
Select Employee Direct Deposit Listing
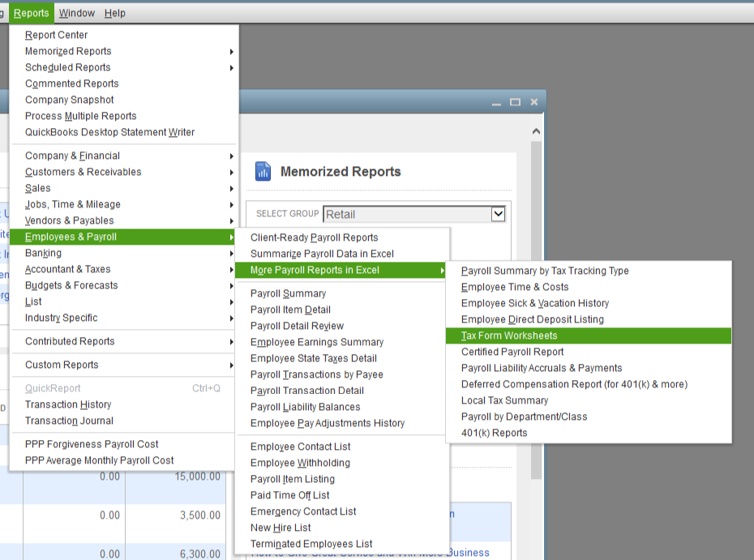589,319
